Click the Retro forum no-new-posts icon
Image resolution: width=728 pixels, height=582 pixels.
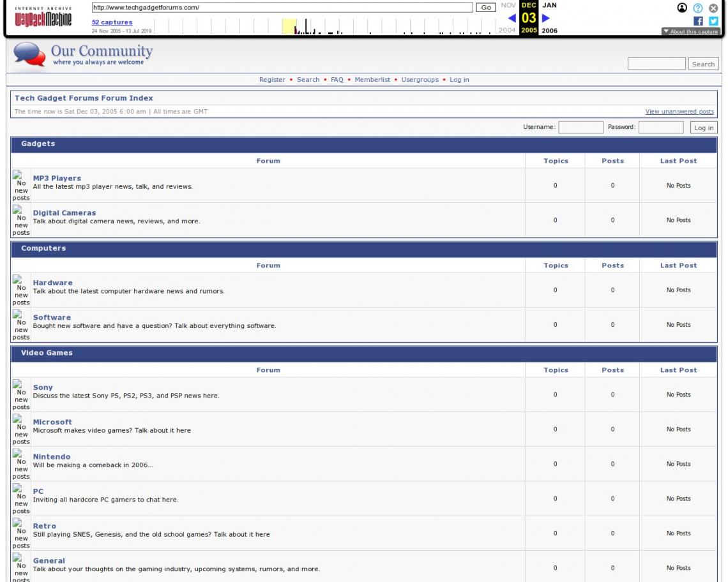click(21, 533)
